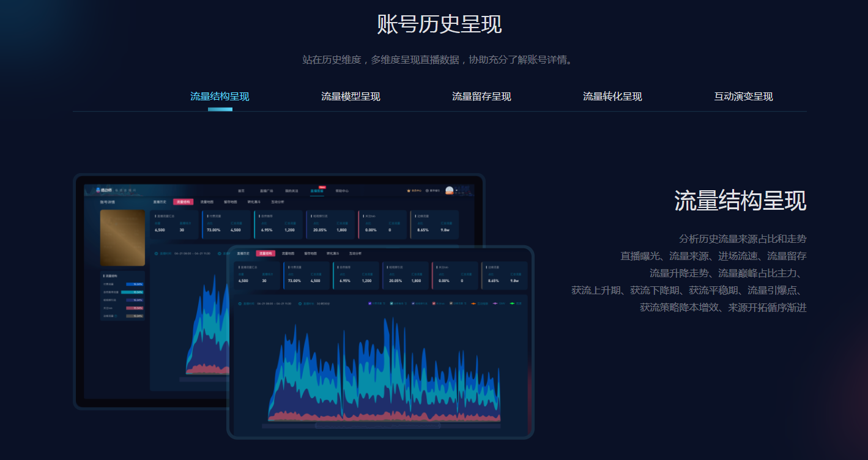
Task: Click the line starting 获流策略降本增效
Action: tap(723, 307)
